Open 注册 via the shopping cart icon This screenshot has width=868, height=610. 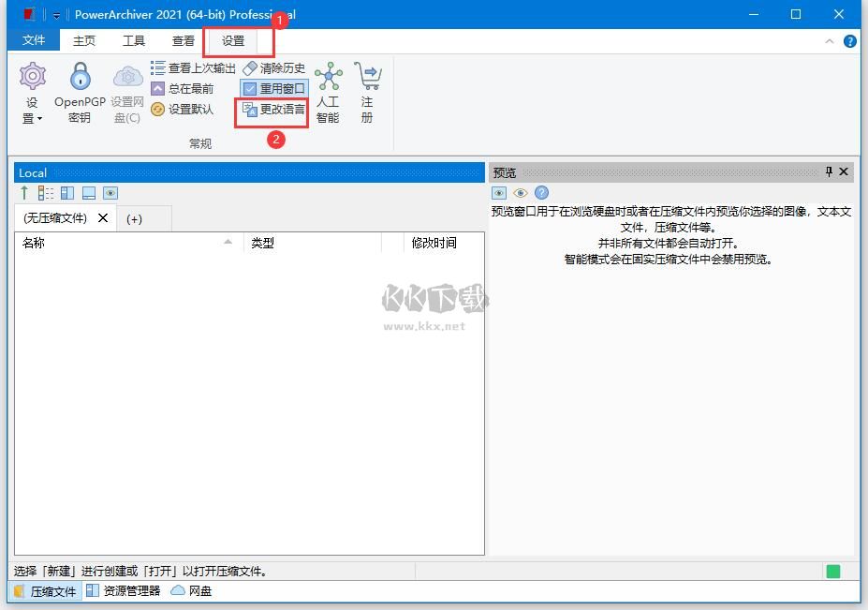(367, 91)
